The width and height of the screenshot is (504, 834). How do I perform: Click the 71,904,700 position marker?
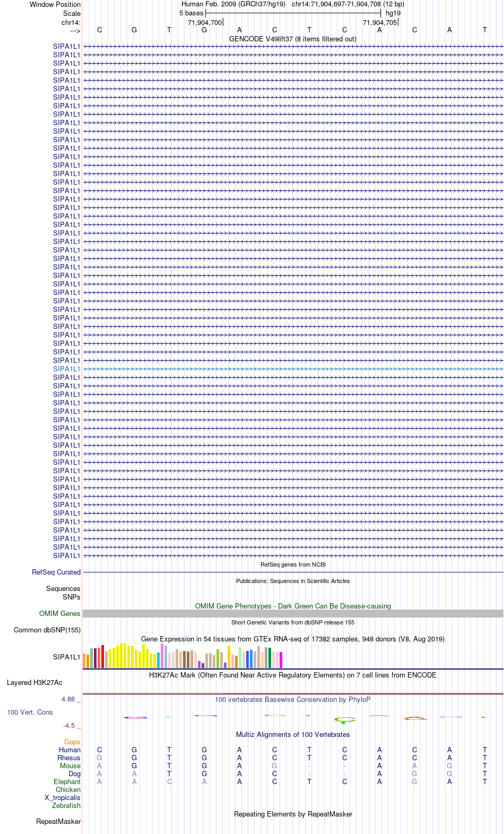pos(205,22)
